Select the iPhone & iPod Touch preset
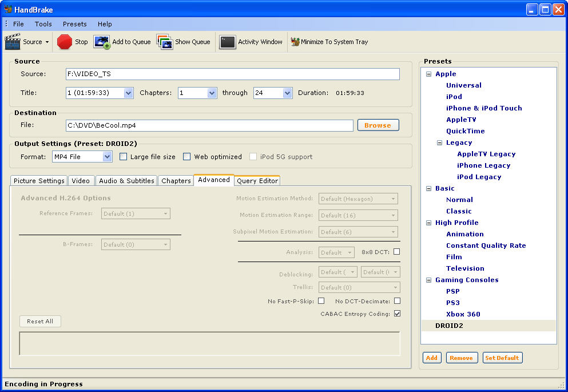Viewport: 568px width, 392px height. [484, 108]
